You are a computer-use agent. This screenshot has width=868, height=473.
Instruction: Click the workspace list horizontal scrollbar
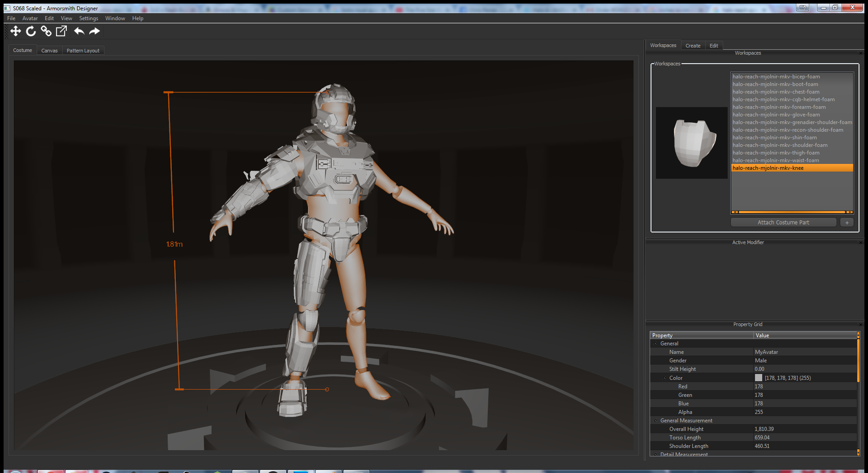click(x=792, y=212)
